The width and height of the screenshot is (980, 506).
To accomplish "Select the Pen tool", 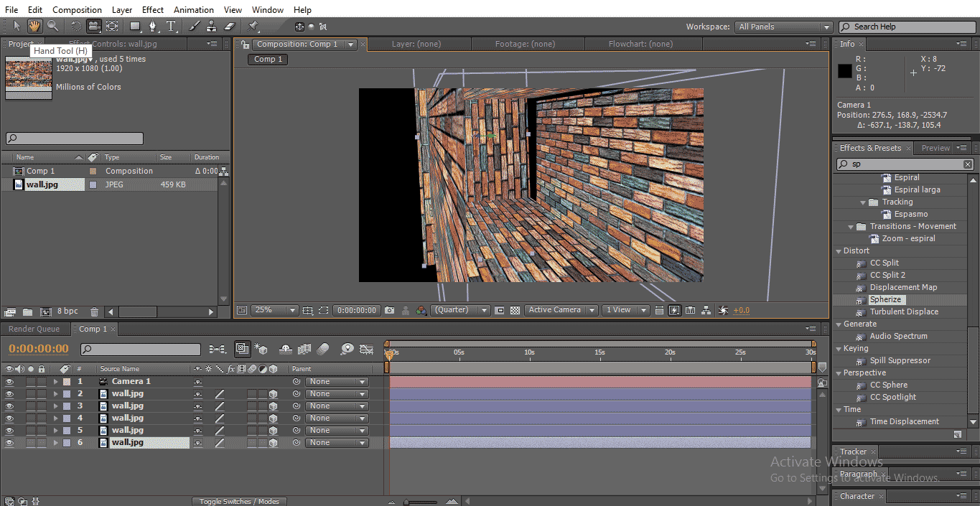I will (x=152, y=27).
